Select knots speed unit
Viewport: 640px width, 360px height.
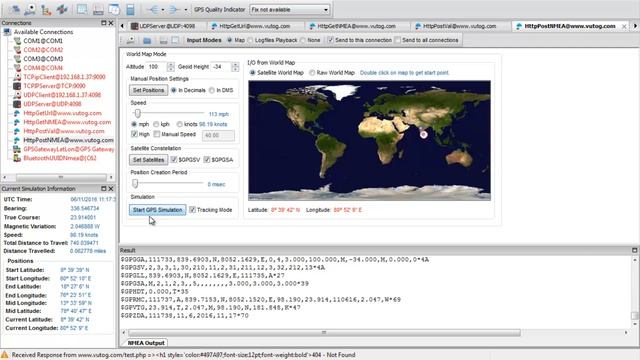[180, 124]
